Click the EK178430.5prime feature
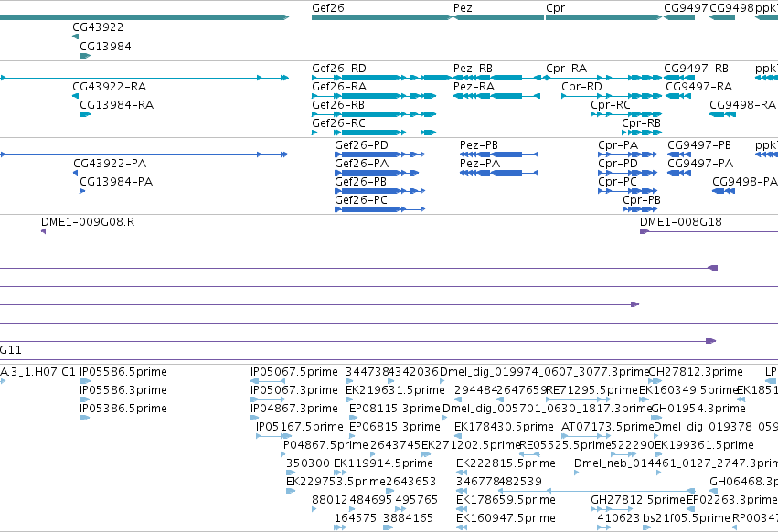The image size is (778, 532). 459,436
